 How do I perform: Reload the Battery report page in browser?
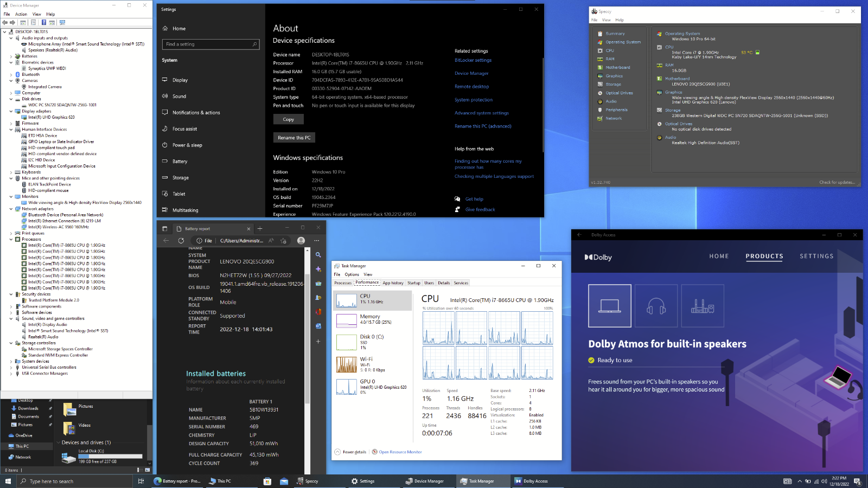coord(181,241)
